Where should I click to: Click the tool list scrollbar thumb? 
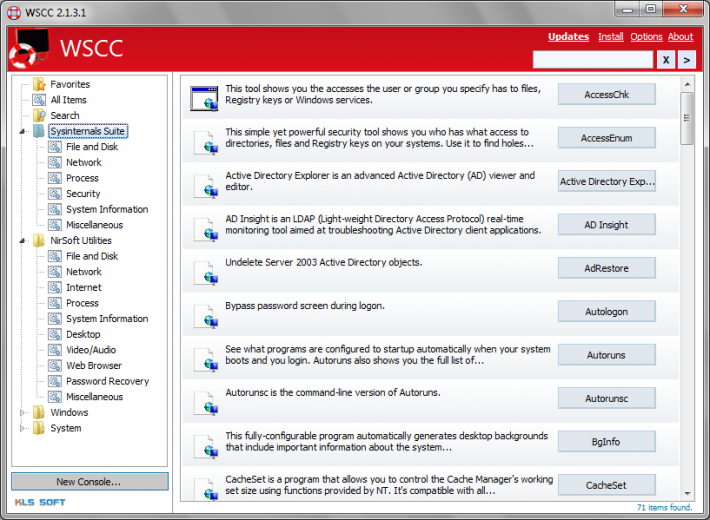pyautogui.click(x=687, y=119)
